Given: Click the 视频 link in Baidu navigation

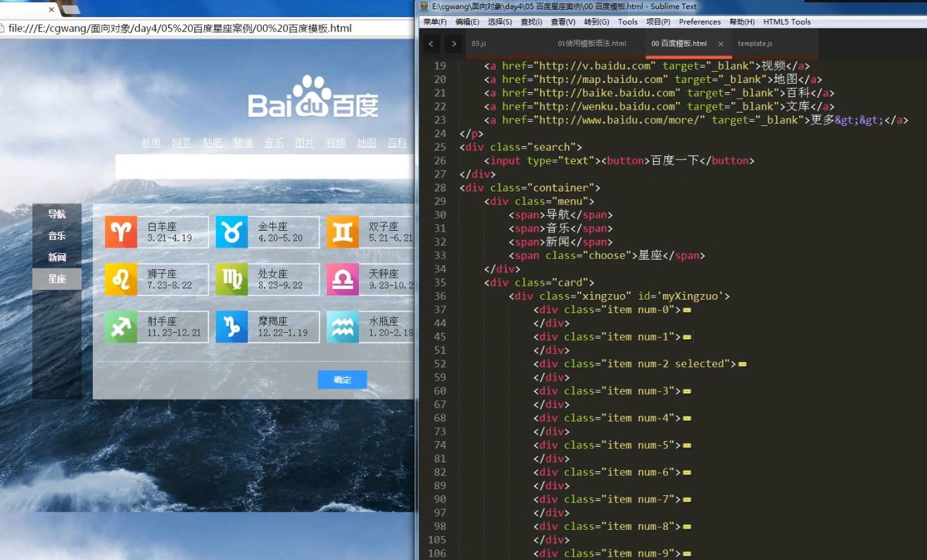Looking at the screenshot, I should pyautogui.click(x=336, y=143).
